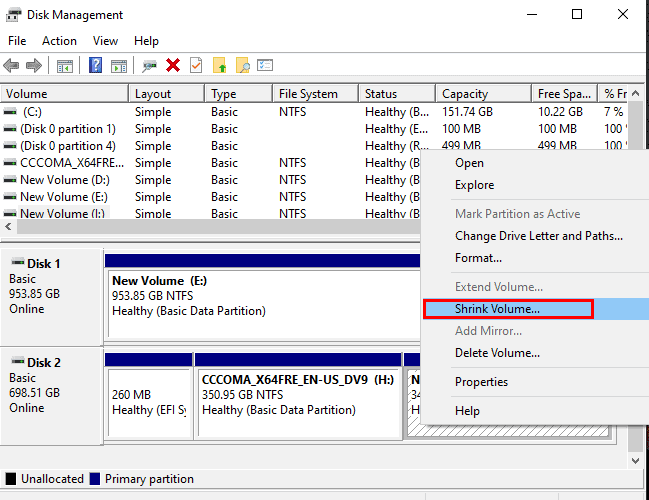Click the red X delete toolbar icon

click(173, 65)
